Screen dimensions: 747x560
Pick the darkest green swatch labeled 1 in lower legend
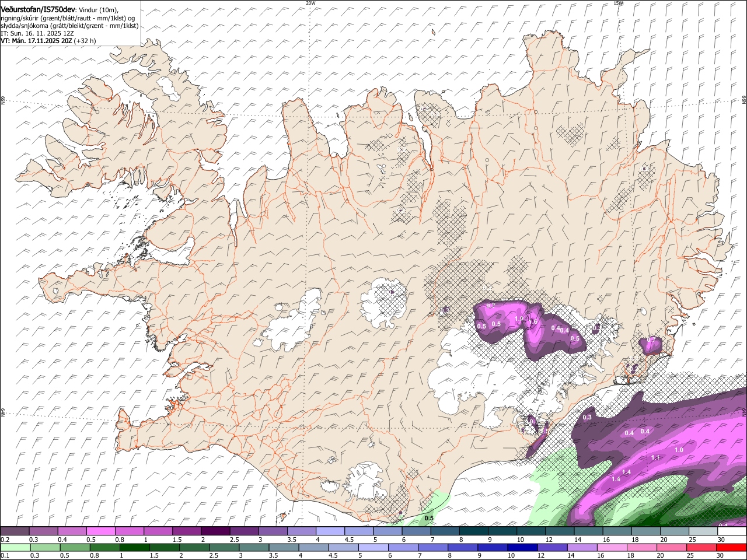134,547
